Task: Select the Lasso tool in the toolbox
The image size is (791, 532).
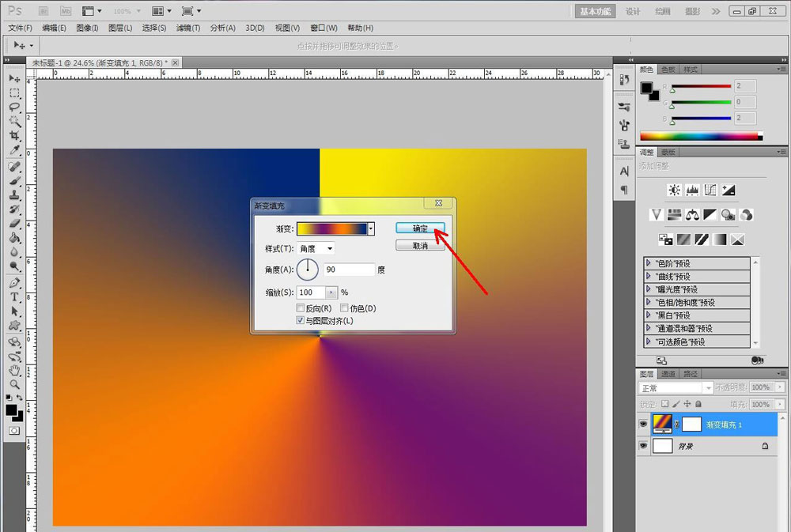Action: [14, 107]
